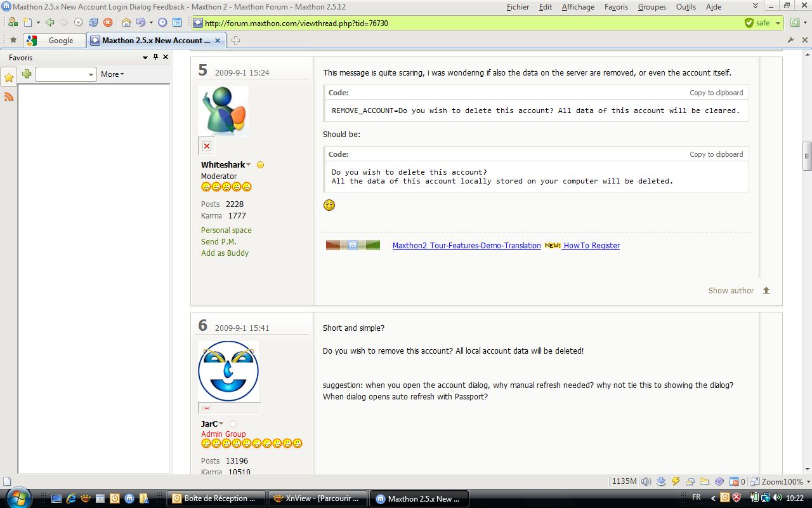Open the sidebar favorites search combo box

point(65,74)
